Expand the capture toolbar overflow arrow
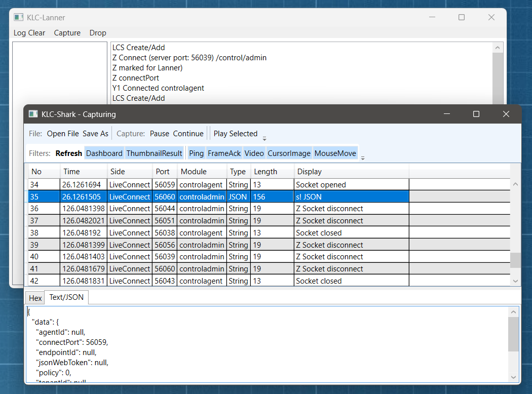The height and width of the screenshot is (394, 532). tap(264, 139)
